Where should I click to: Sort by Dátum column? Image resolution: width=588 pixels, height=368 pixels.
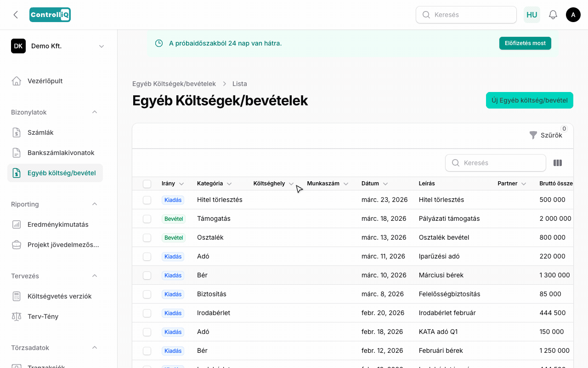tap(374, 184)
